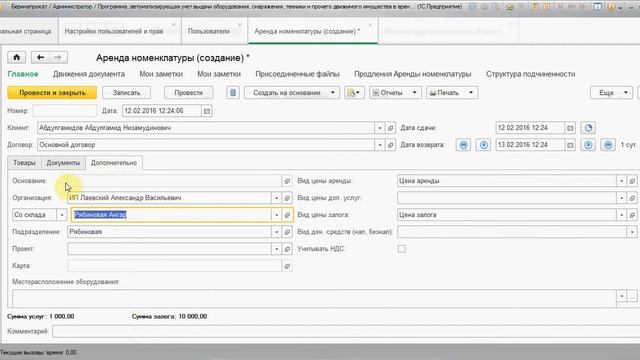Open the calendar picker for Дата field

click(x=207, y=111)
